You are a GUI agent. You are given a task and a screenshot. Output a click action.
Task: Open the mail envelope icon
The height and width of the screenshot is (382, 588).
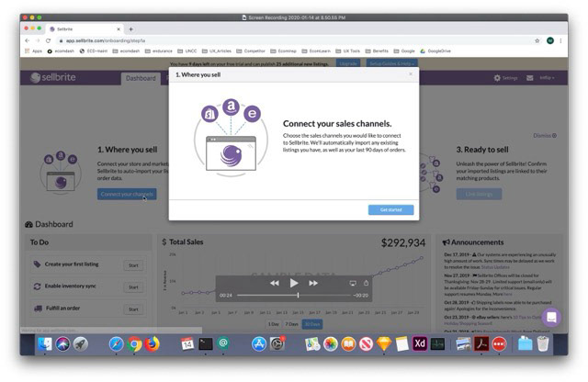(529, 78)
